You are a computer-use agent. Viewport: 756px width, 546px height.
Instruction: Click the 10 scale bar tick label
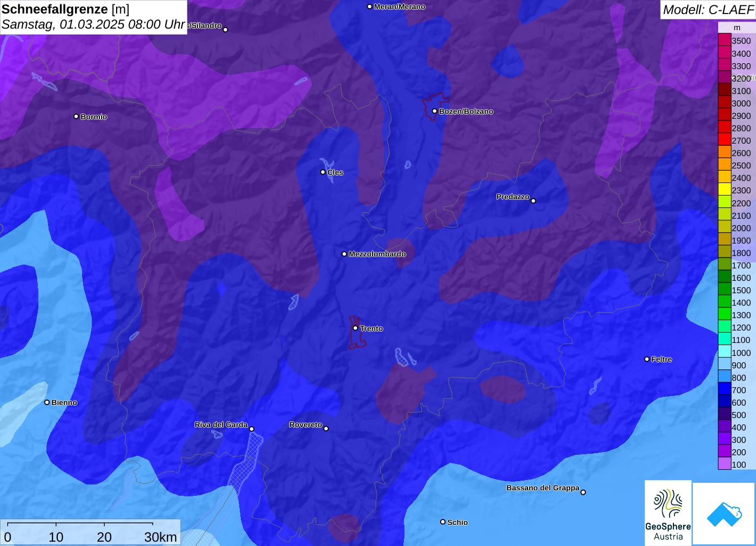(56, 537)
